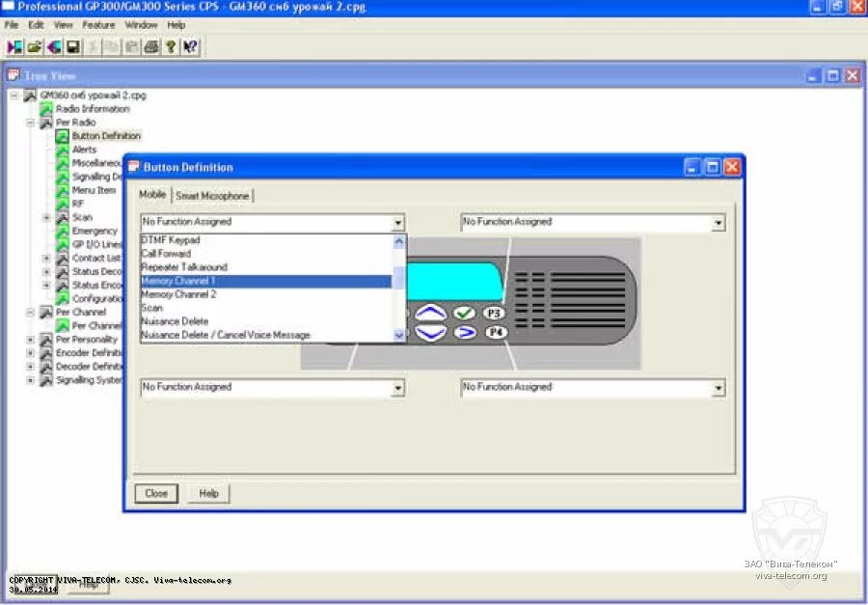868x605 pixels.
Task: Choose Nuisance Delete / Cancel Voice Message option
Action: click(x=266, y=335)
